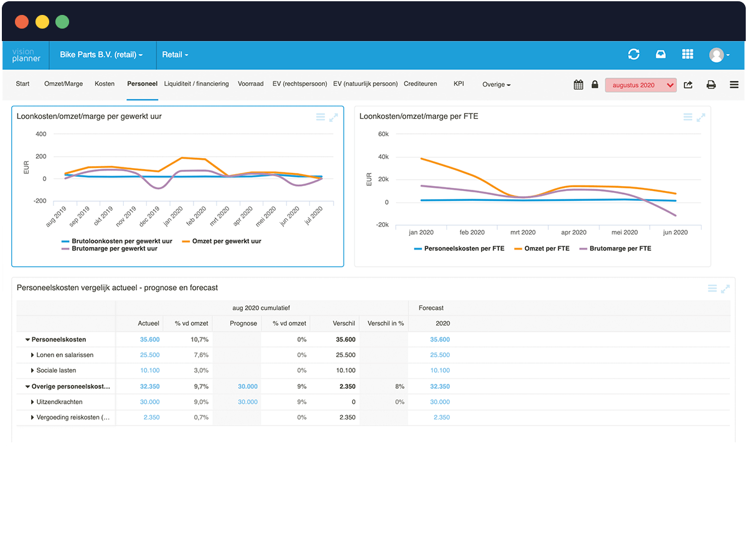Go to the Start tab
This screenshot has width=747, height=560.
22,84
